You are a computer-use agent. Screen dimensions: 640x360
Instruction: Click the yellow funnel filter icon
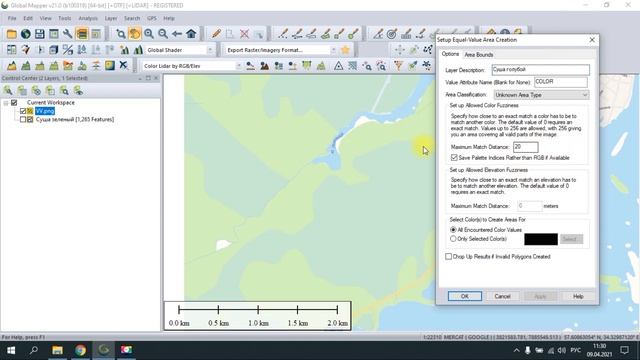[398, 65]
